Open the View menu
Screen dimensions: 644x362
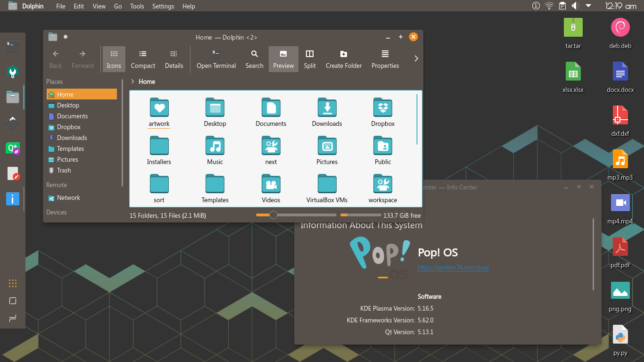pyautogui.click(x=99, y=6)
